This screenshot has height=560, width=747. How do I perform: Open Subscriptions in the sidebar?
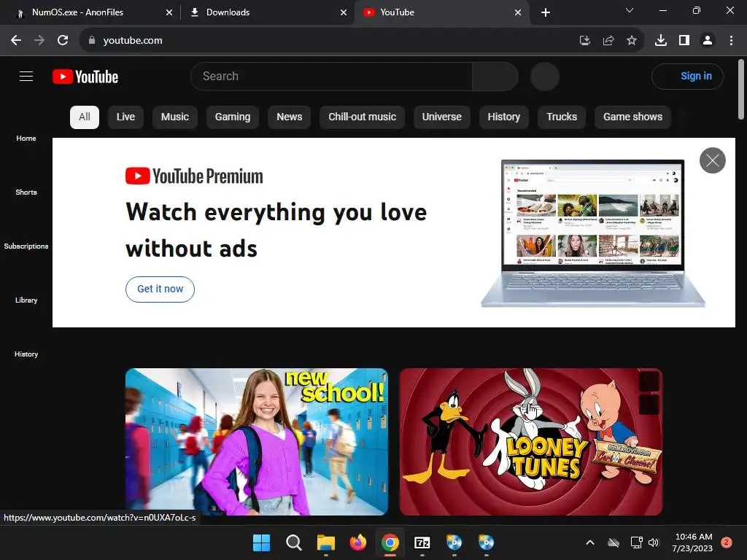pyautogui.click(x=26, y=246)
